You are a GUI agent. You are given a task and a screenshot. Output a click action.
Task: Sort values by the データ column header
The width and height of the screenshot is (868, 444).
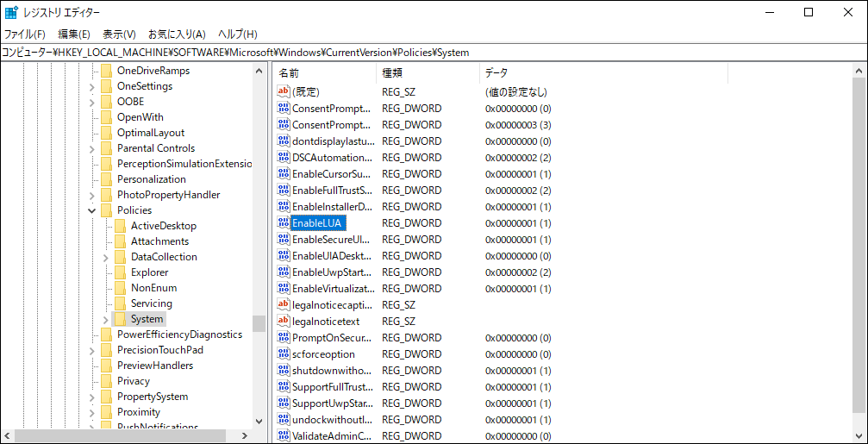pyautogui.click(x=603, y=72)
